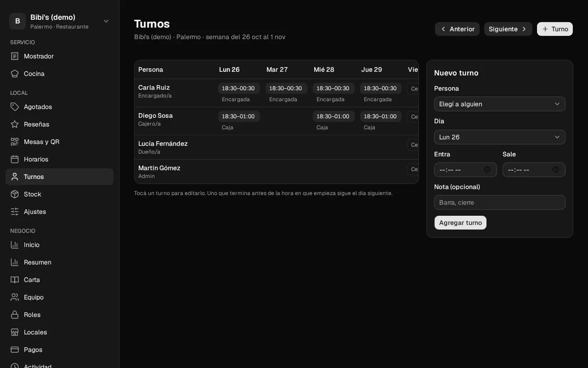This screenshot has width=588, height=368.
Task: Click the Inicio bar chart icon
Action: [15, 245]
